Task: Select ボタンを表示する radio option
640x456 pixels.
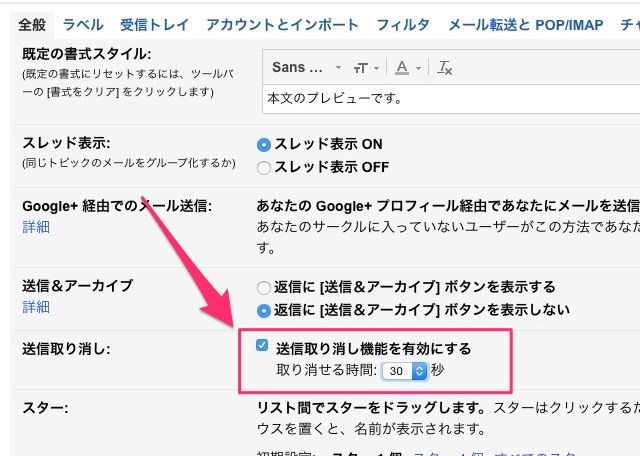Action: (264, 288)
